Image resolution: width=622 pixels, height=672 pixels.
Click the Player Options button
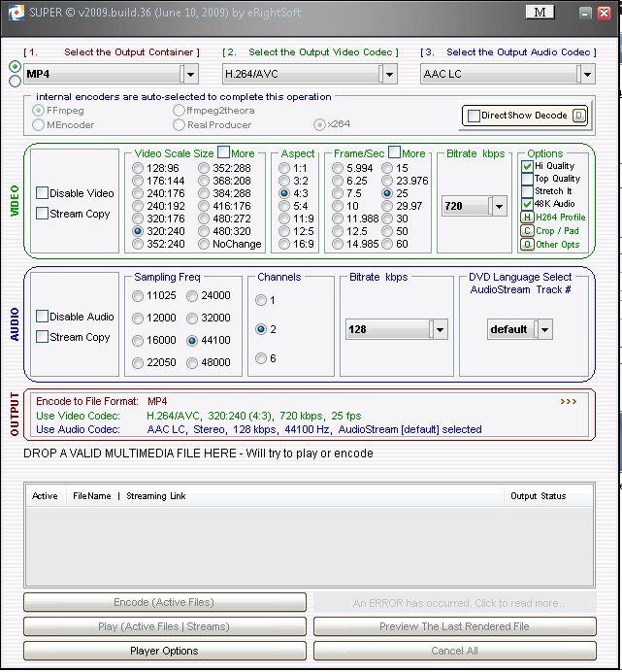pyautogui.click(x=164, y=651)
